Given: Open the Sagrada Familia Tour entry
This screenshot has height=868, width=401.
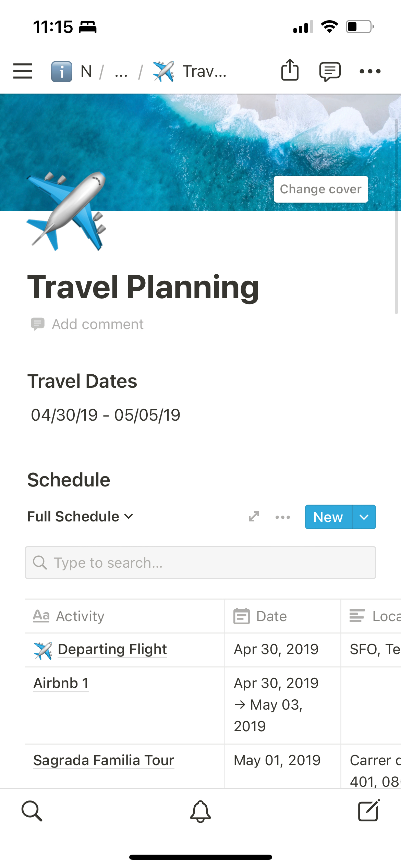Looking at the screenshot, I should click(x=104, y=760).
